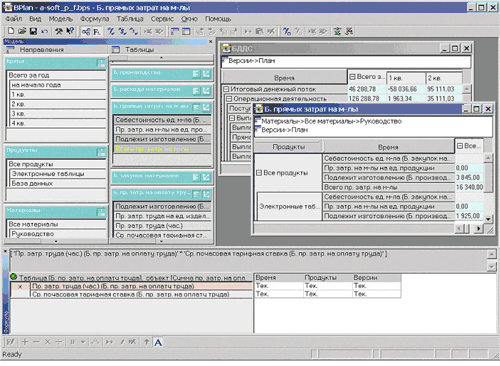
Task: Click the table layout icon in toolbar
Action: tap(175, 31)
